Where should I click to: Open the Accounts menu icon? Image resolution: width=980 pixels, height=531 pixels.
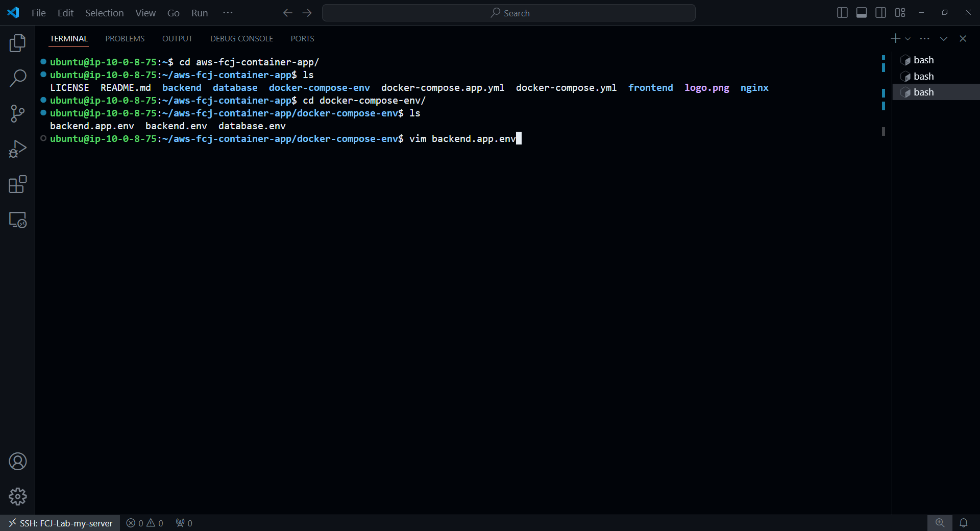click(x=17, y=462)
